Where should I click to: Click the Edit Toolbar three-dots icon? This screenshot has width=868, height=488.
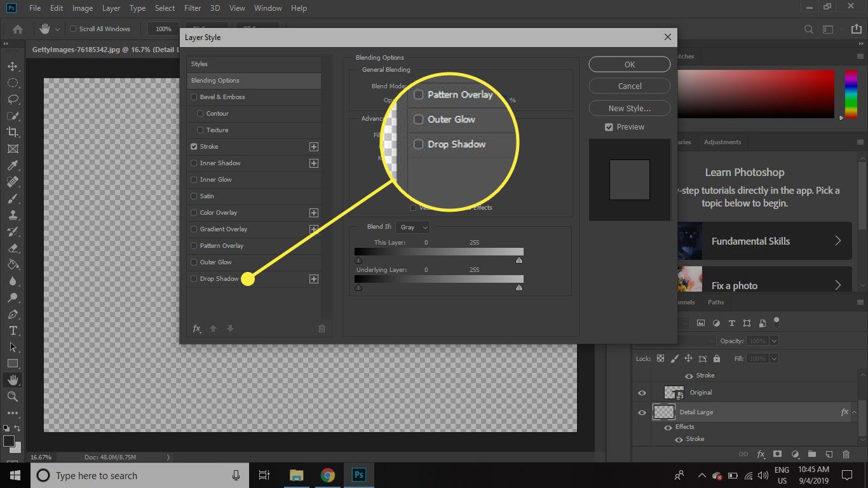[x=12, y=412]
